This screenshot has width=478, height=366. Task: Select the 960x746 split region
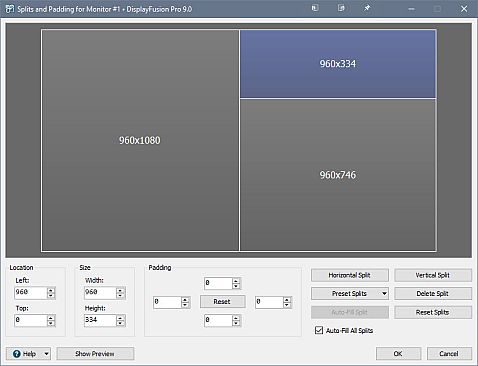tap(338, 175)
